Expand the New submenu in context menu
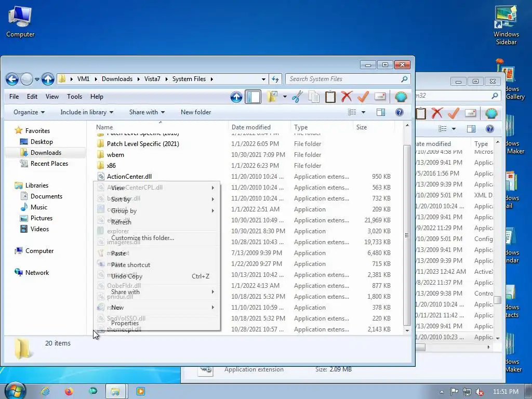532x399 pixels. 157,308
